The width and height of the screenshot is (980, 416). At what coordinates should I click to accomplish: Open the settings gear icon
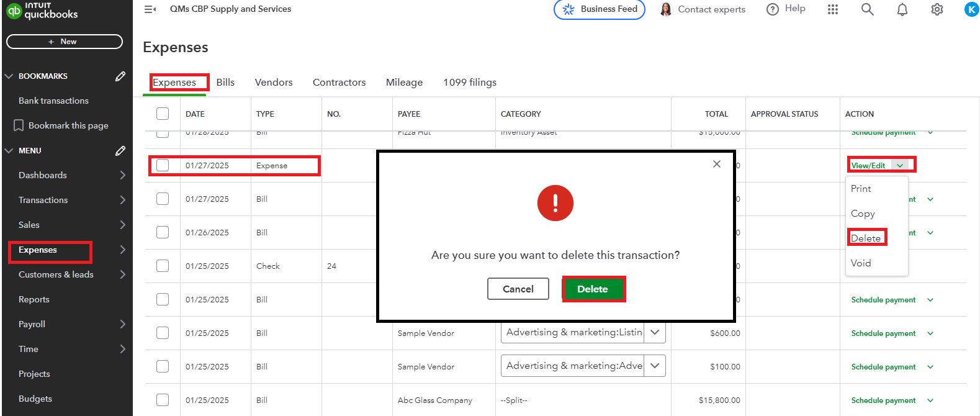(937, 9)
